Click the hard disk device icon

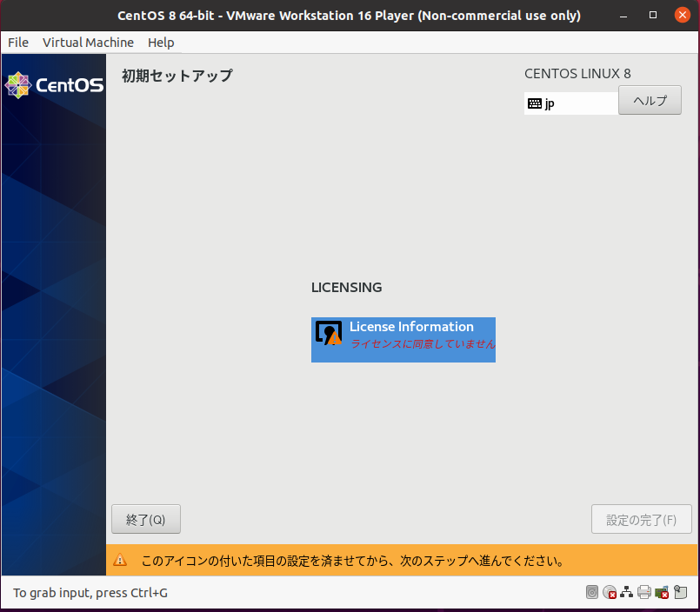click(592, 593)
